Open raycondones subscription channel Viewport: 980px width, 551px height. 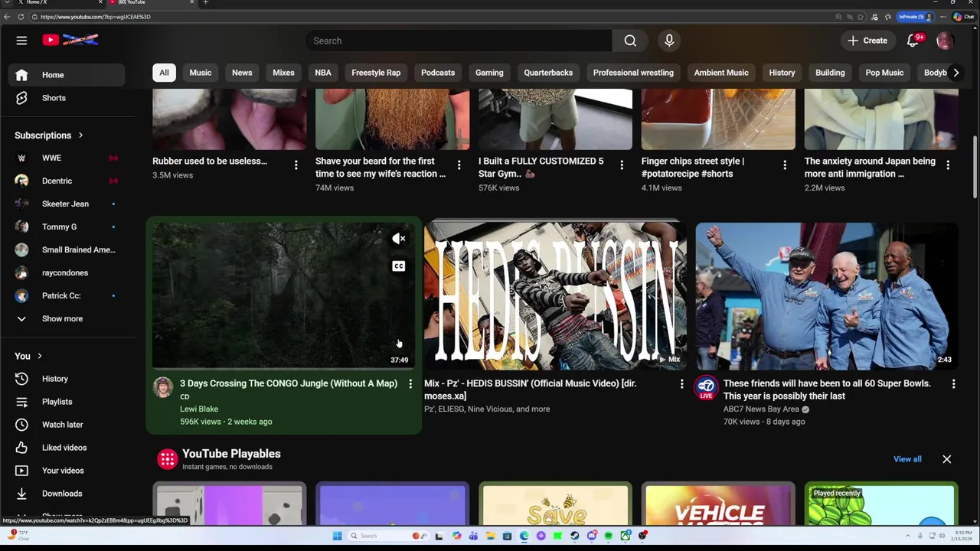tap(67, 272)
